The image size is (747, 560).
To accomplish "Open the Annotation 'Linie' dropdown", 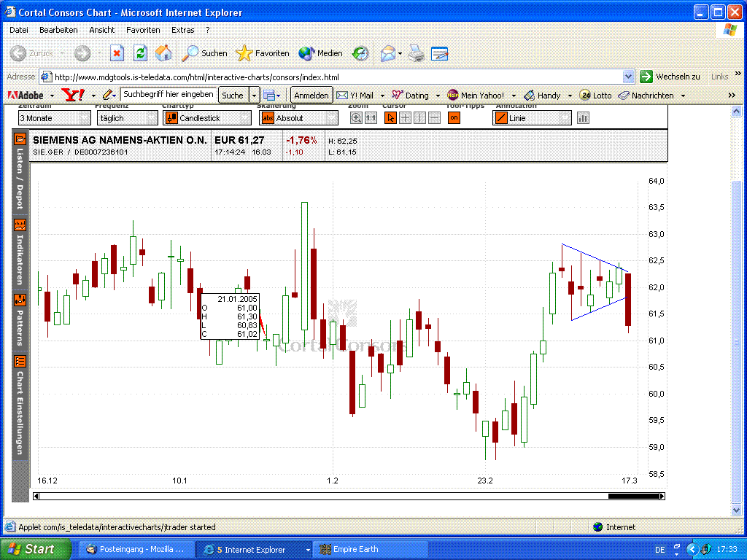I will click(532, 117).
